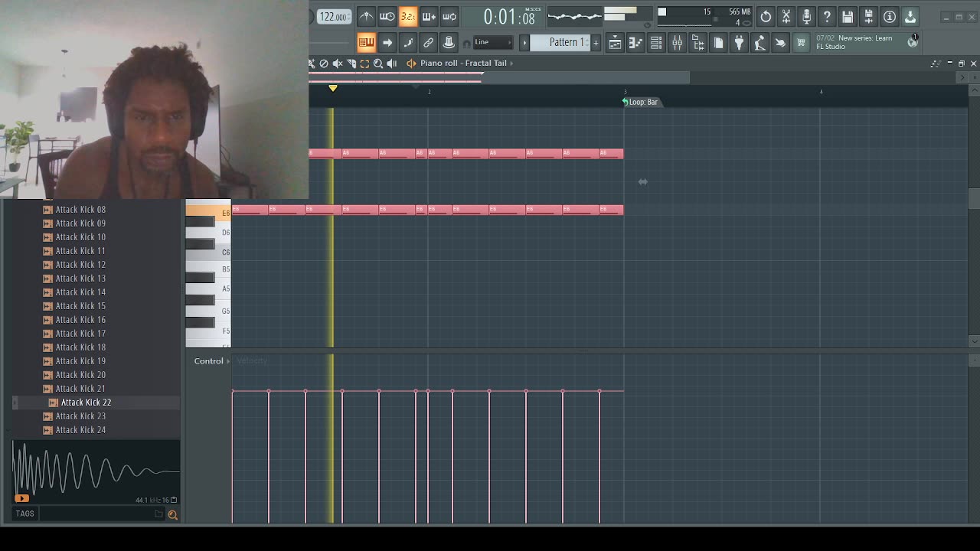Add a new pattern with plus button
Image resolution: width=980 pixels, height=551 pixels.
[596, 43]
